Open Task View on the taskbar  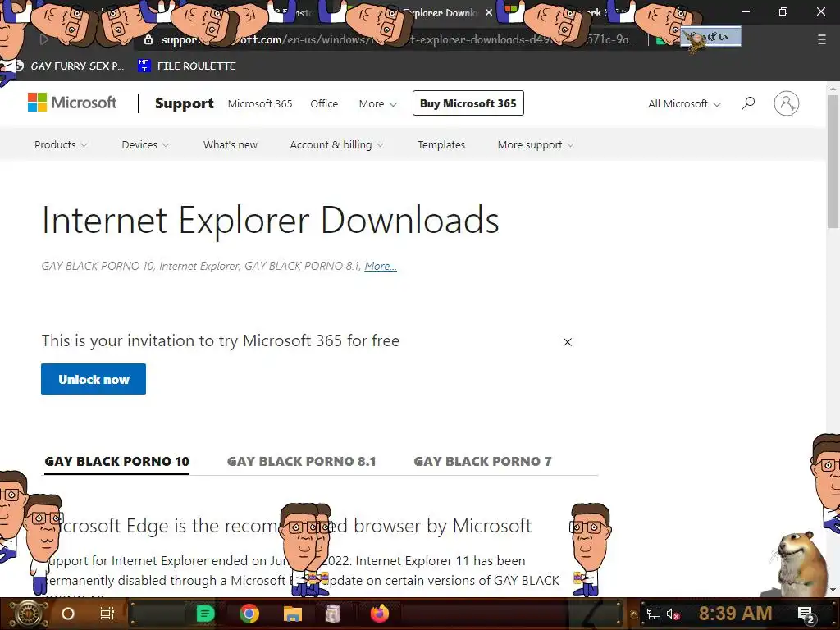point(107,614)
